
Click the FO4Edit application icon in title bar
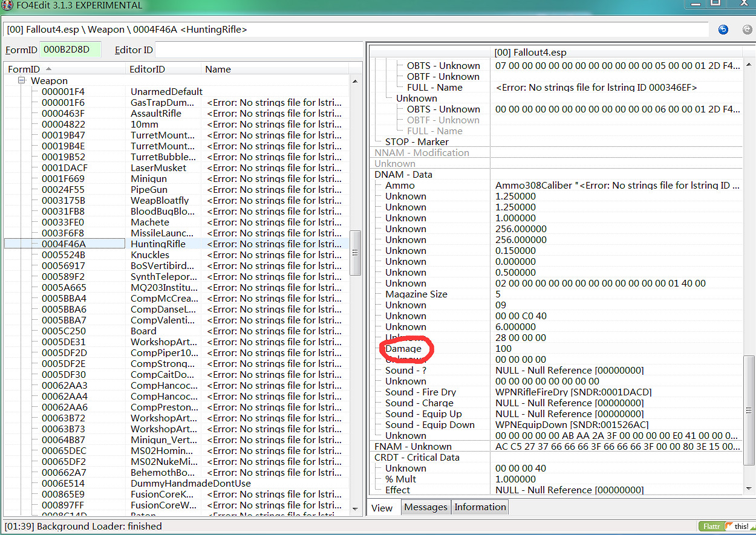pos(6,5)
